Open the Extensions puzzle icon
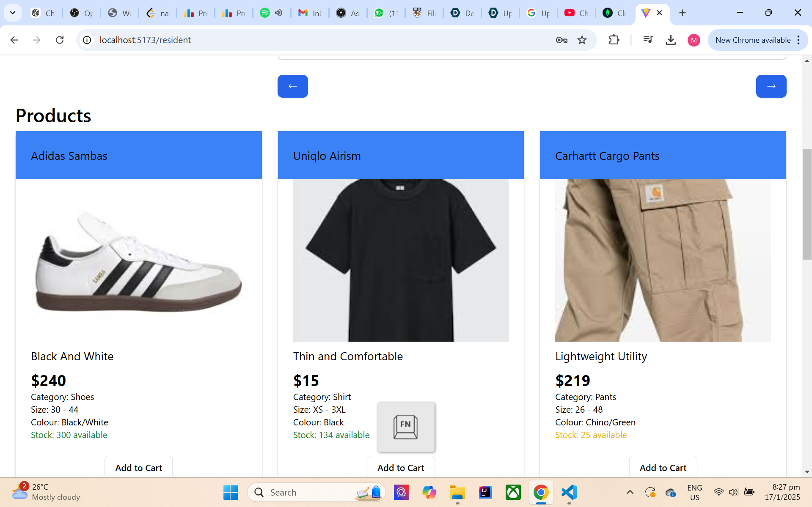This screenshot has height=507, width=812. [x=614, y=40]
